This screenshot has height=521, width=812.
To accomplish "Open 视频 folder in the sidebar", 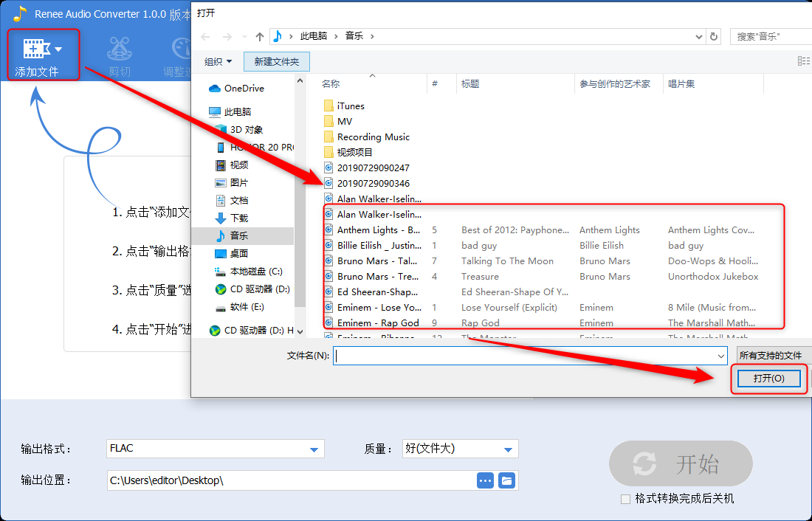I will point(232,165).
